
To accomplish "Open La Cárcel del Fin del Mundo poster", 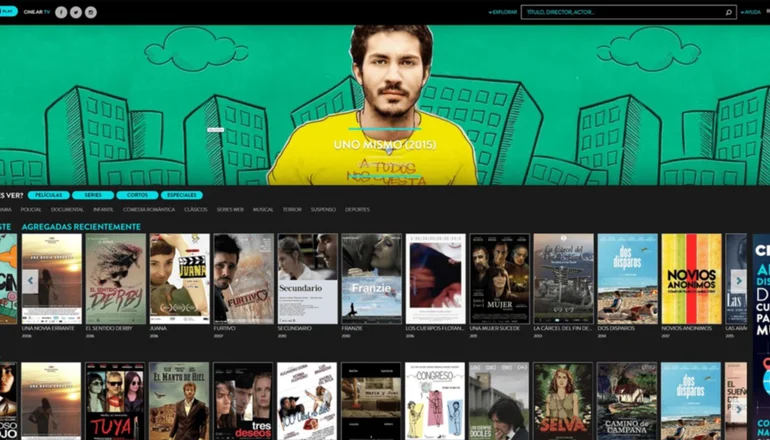I will pos(563,278).
